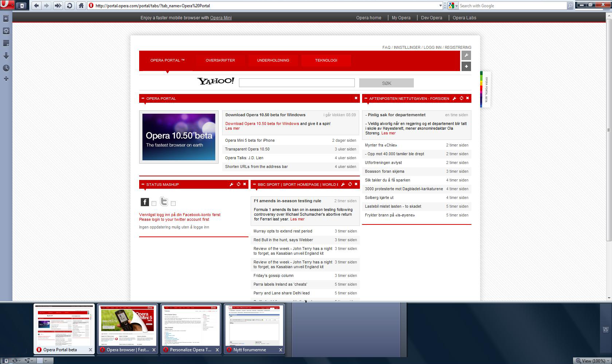This screenshot has width=612, height=364.
Task: Open Opera home in top navigation
Action: [369, 18]
